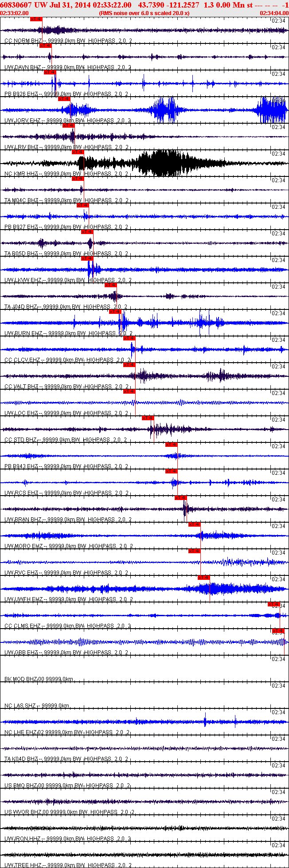Select the red pick flag on the M04C trace
Image resolution: width=289 pixels, height=868 pixels.
click(78, 179)
